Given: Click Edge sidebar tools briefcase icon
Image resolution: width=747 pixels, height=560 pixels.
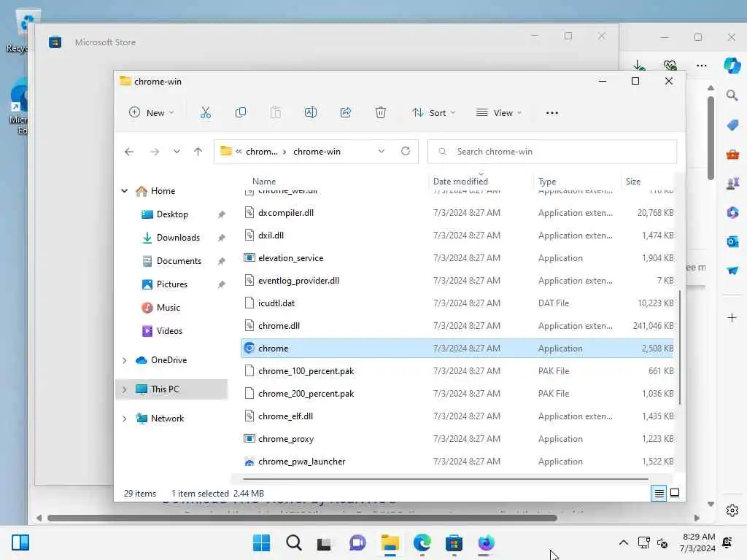Looking at the screenshot, I should click(732, 155).
